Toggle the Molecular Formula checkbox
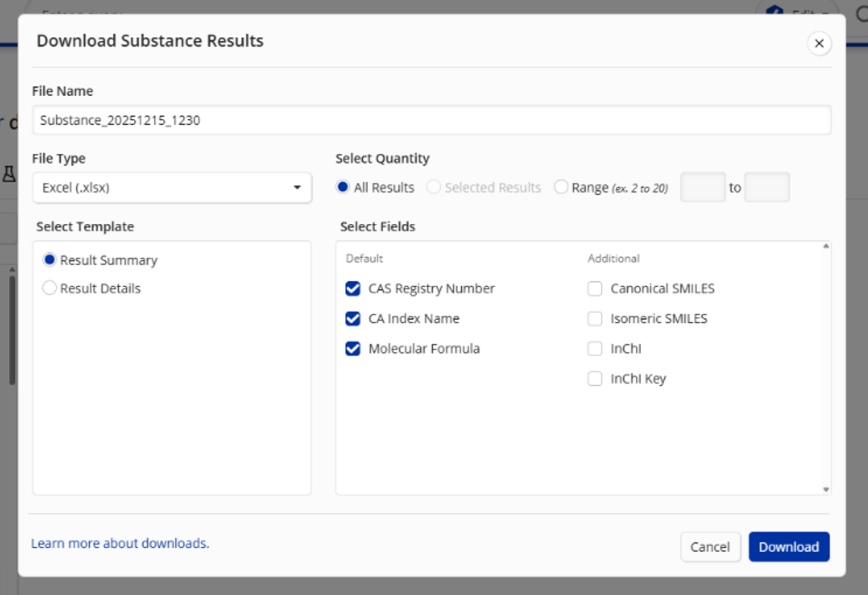 click(x=353, y=349)
